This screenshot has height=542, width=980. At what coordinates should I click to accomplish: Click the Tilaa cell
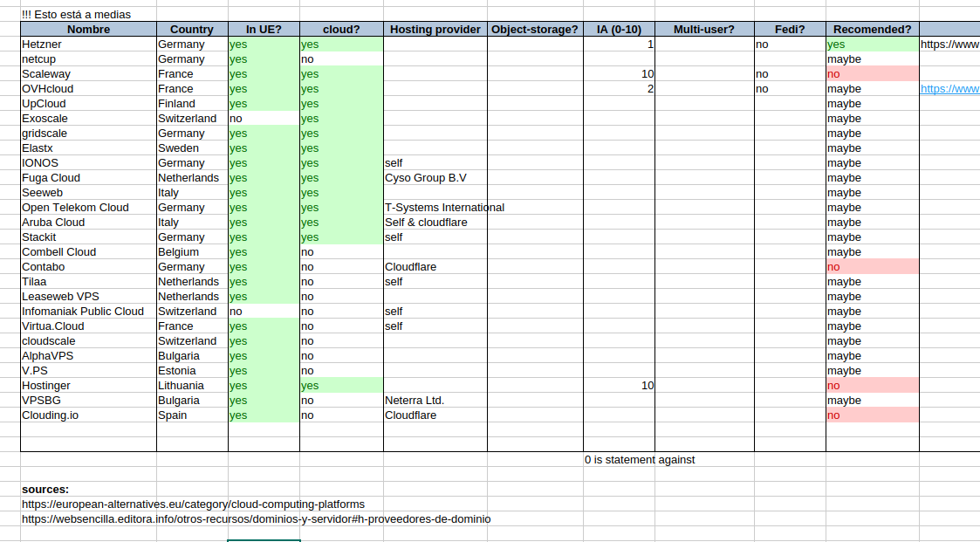click(88, 282)
